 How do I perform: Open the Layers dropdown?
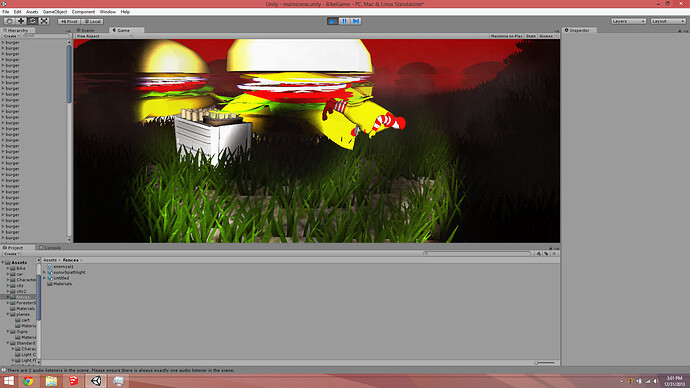pyautogui.click(x=628, y=21)
